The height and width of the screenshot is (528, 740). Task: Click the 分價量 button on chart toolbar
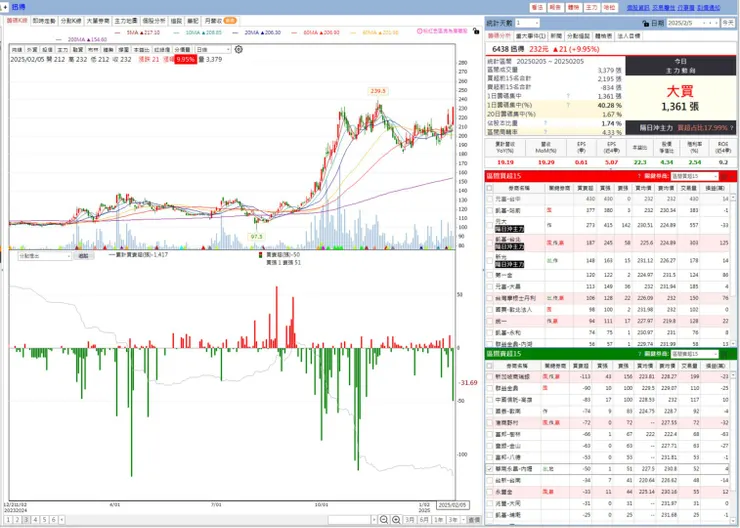point(182,50)
